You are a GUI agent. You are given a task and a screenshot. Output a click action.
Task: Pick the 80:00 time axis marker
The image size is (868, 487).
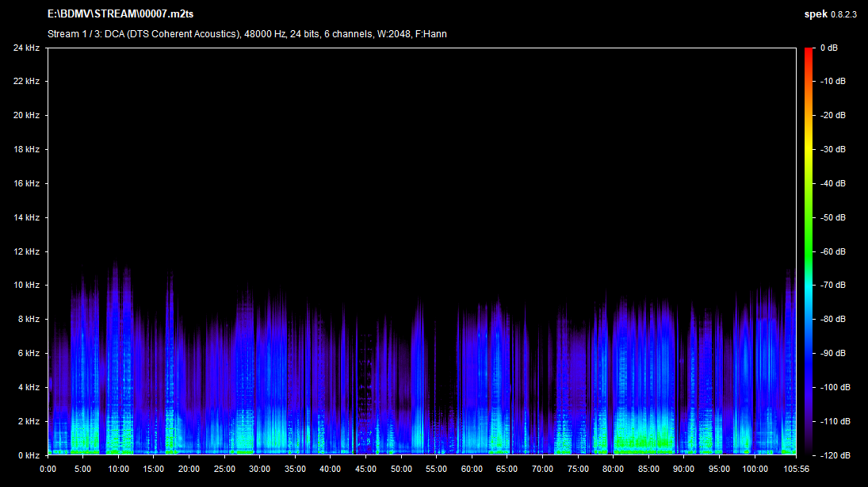[614, 469]
